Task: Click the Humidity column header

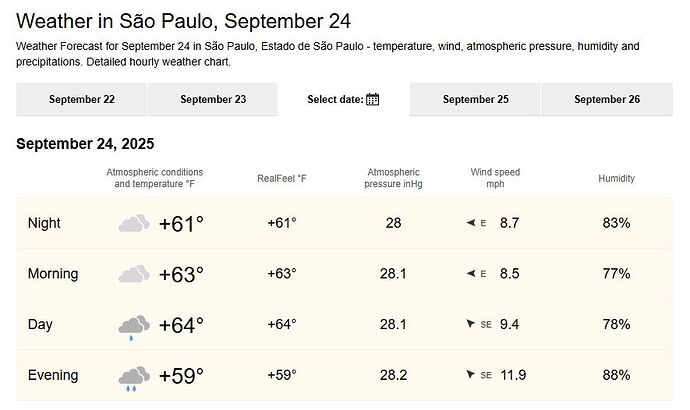Action: coord(616,178)
